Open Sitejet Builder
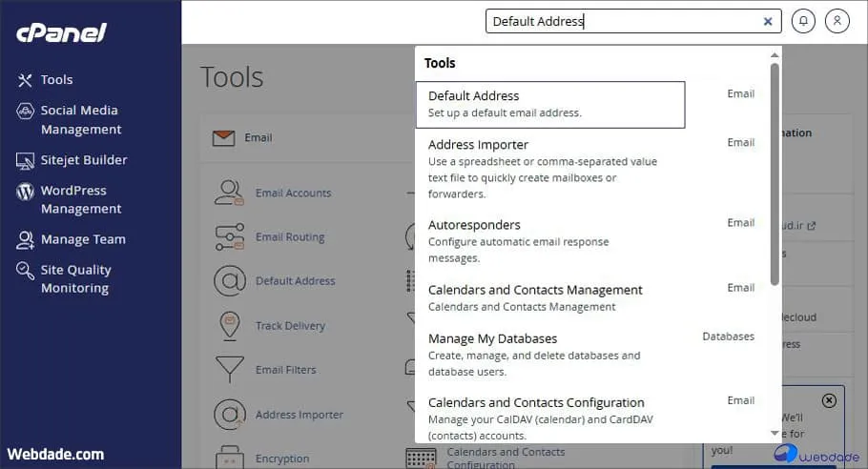The width and height of the screenshot is (868, 469). [x=84, y=160]
